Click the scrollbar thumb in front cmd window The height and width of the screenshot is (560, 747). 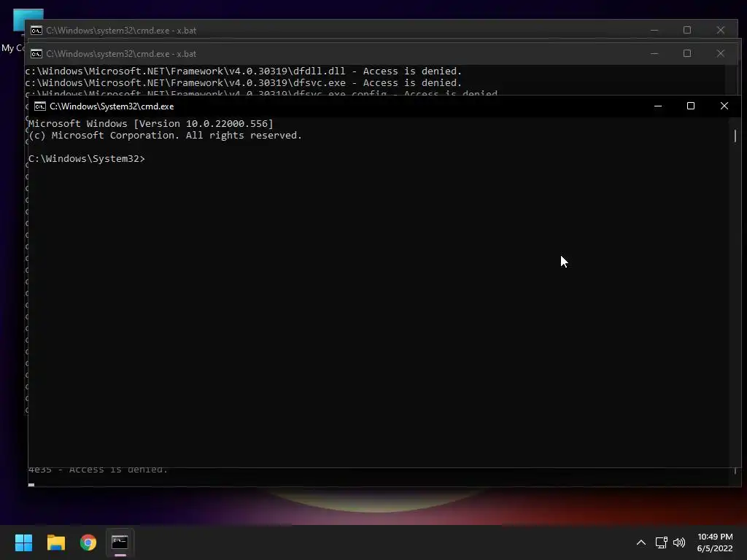735,136
